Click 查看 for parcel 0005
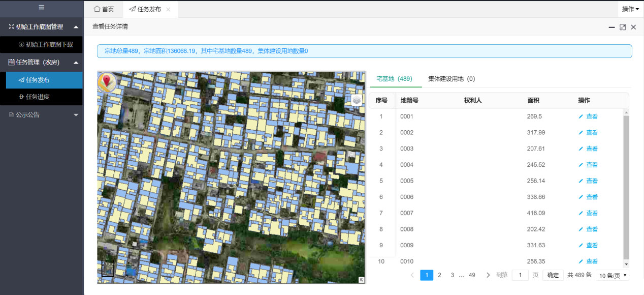The width and height of the screenshot is (644, 295). click(588, 181)
